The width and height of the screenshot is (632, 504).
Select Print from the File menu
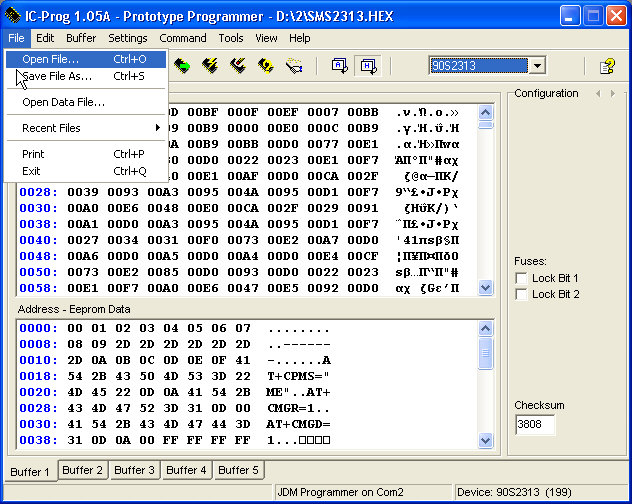coord(86,154)
